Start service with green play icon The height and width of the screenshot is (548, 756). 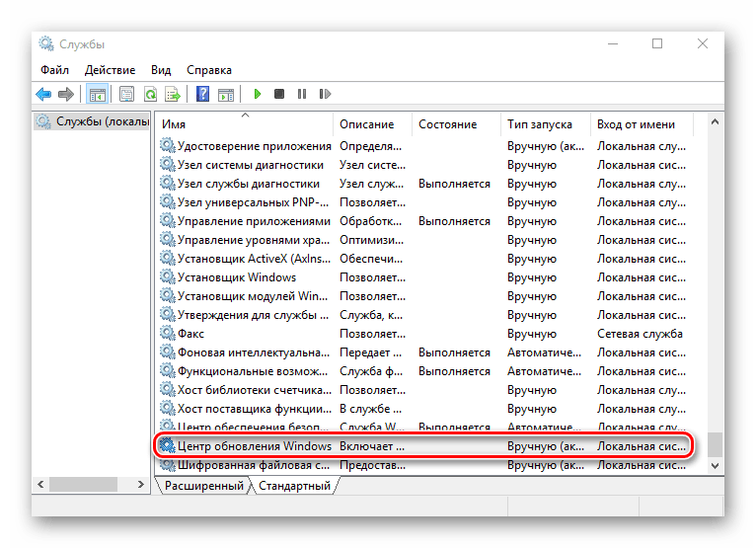pyautogui.click(x=257, y=94)
